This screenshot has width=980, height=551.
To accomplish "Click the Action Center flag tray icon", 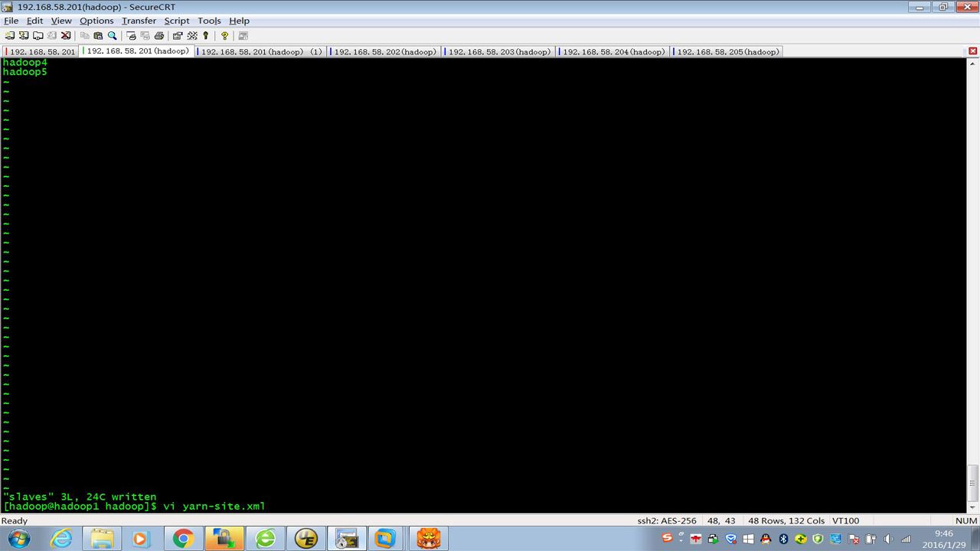I will coord(853,539).
